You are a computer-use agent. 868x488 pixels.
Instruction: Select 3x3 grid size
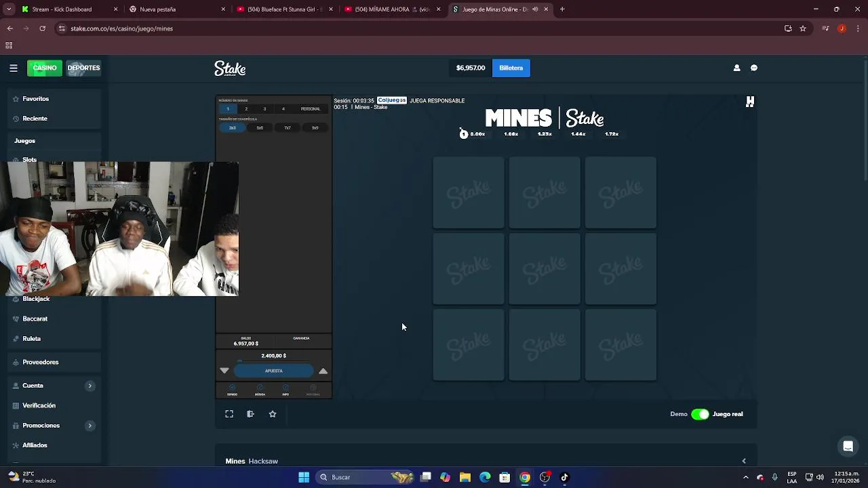tap(233, 127)
